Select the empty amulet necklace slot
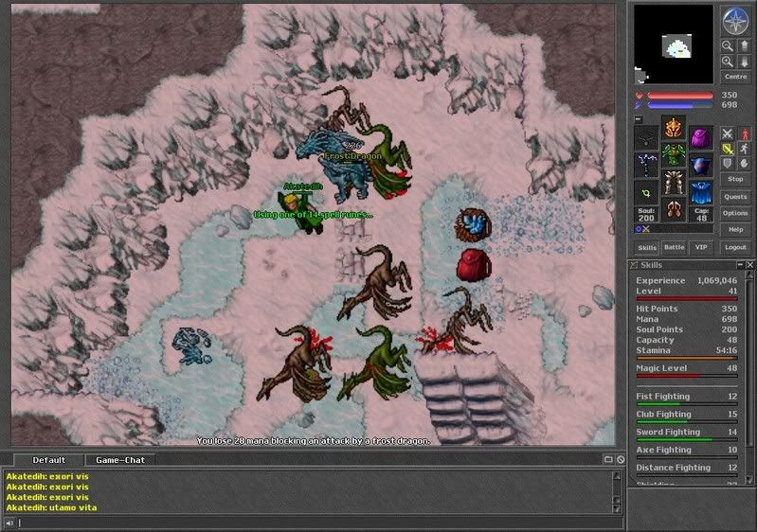Image resolution: width=757 pixels, height=532 pixels. (646, 137)
